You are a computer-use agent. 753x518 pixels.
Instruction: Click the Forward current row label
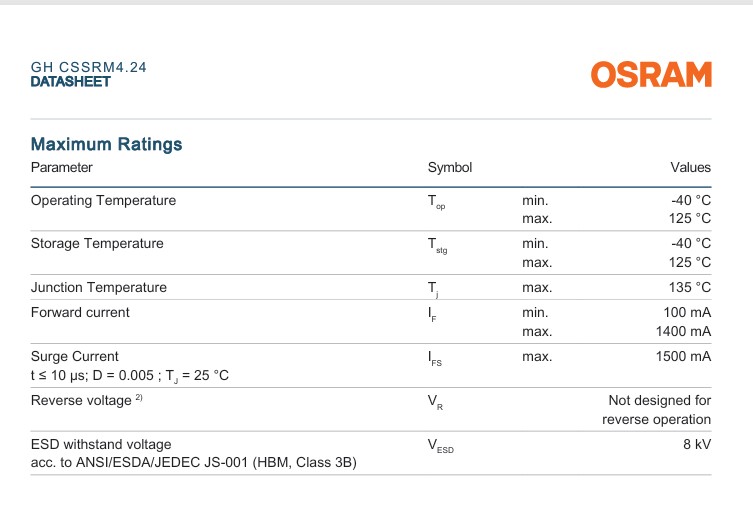(80, 313)
